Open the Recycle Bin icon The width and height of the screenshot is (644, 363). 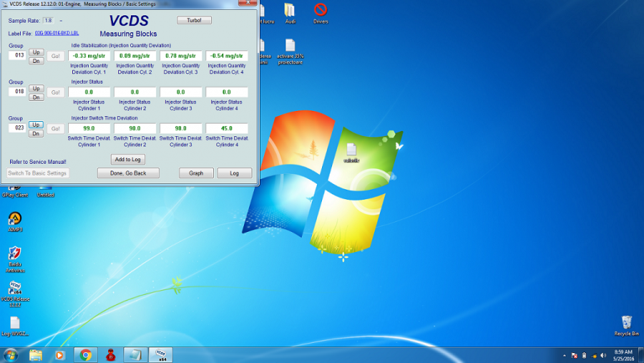coord(626,323)
